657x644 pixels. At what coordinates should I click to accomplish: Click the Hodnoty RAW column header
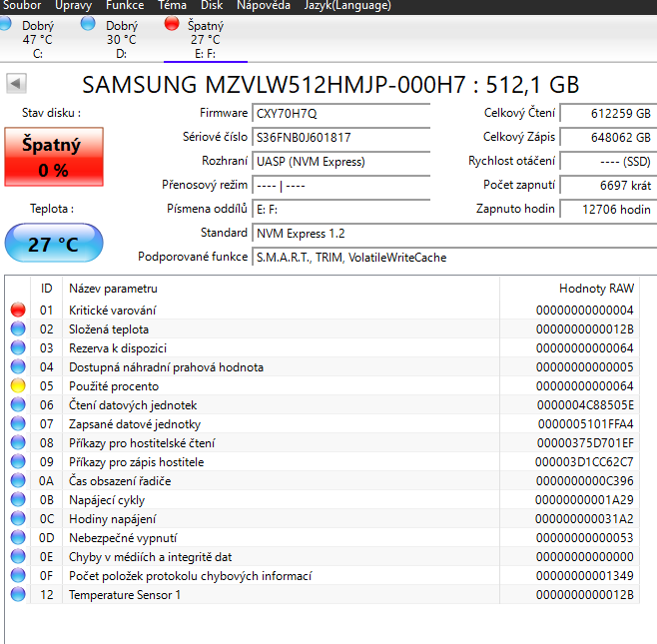570,289
